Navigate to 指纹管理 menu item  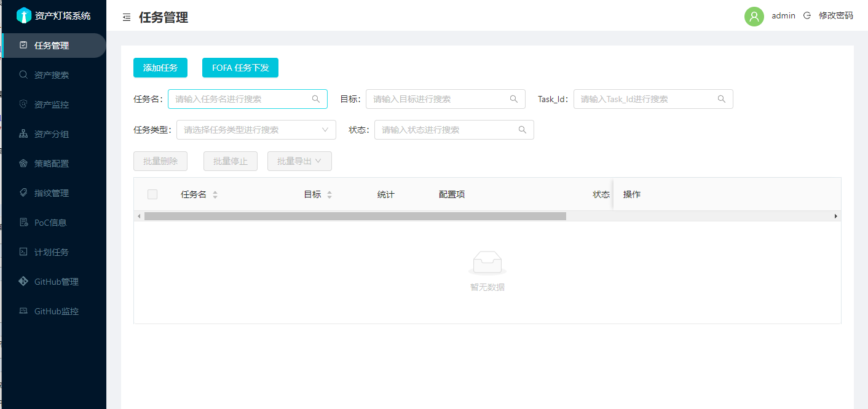pyautogui.click(x=53, y=193)
